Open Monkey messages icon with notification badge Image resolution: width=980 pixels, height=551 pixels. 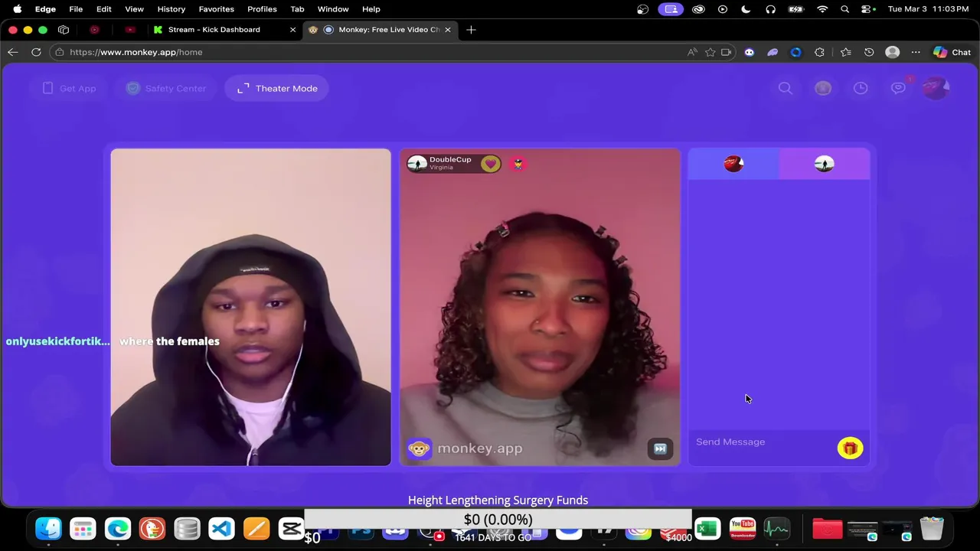pos(899,87)
